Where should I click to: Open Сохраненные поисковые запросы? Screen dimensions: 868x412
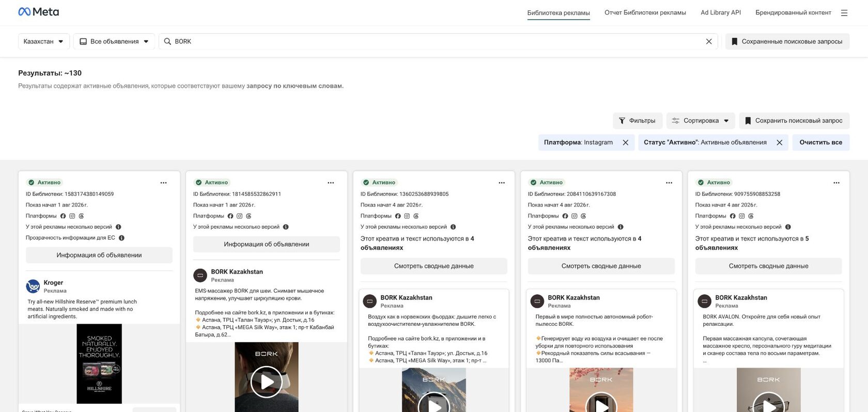787,41
